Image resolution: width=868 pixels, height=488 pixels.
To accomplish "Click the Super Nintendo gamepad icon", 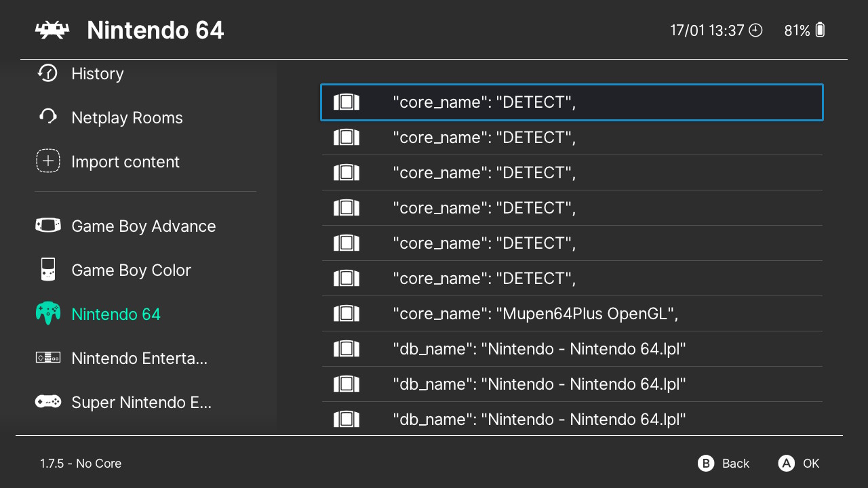I will point(47,401).
